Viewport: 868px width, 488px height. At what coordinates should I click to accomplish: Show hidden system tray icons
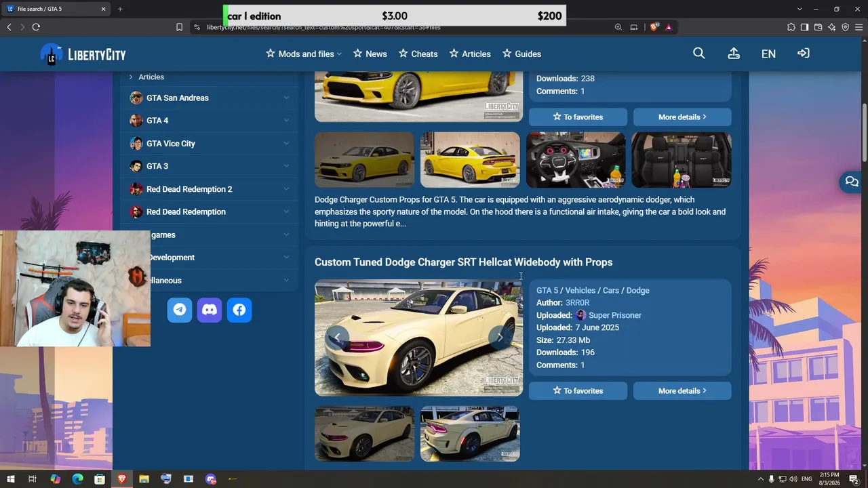(x=759, y=479)
